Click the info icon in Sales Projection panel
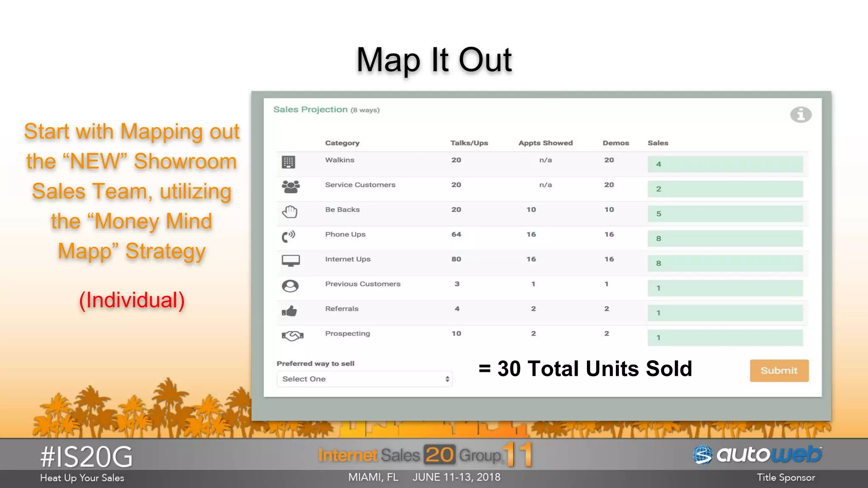This screenshot has height=488, width=868. click(x=801, y=114)
